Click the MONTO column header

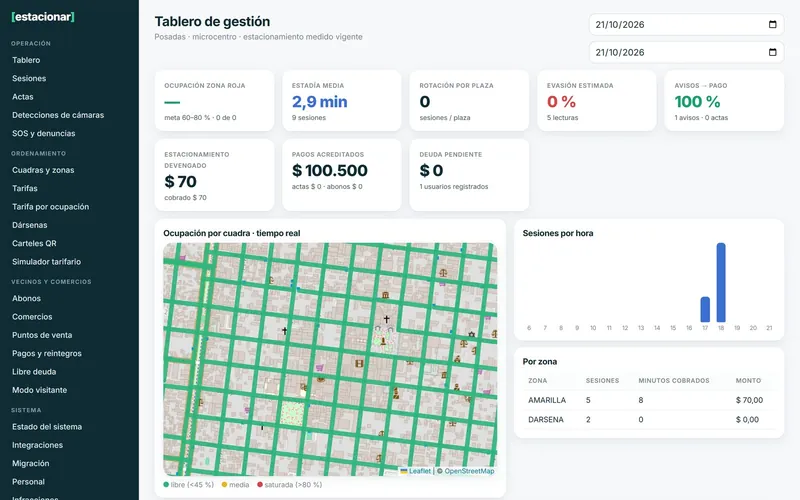748,381
